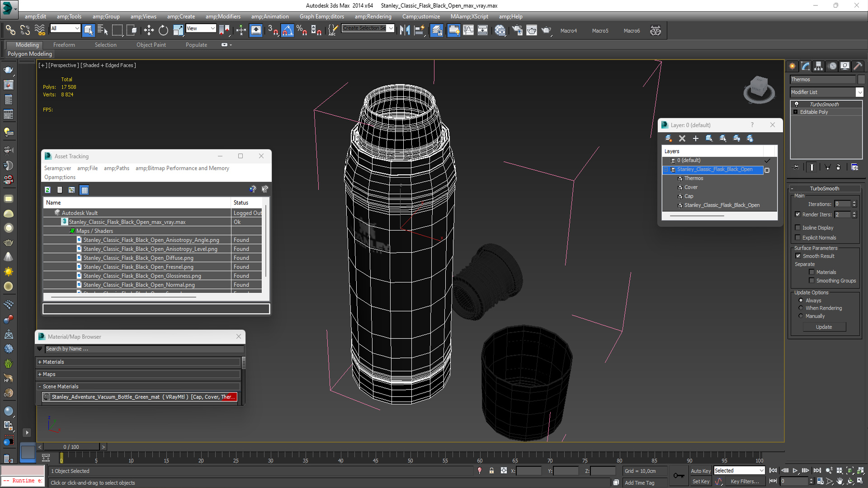The width and height of the screenshot is (868, 488).
Task: Choose the Select and Move tool
Action: (x=149, y=30)
